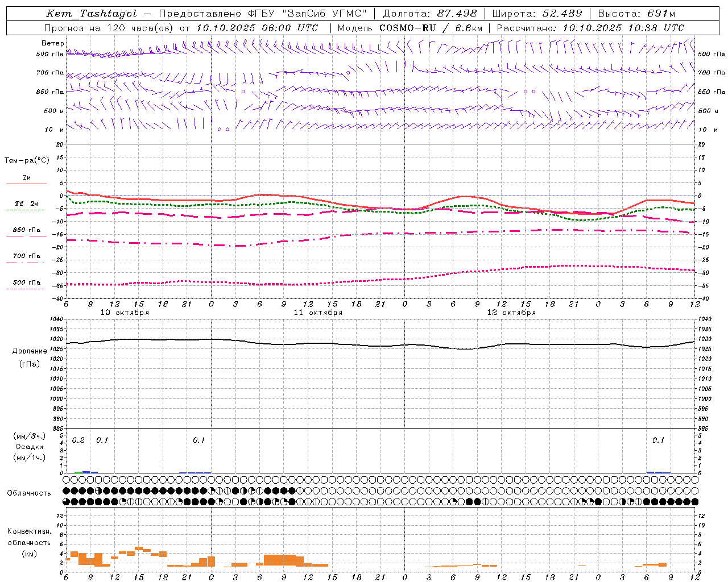Click the 'Ветер' wind panel label

coord(53,43)
